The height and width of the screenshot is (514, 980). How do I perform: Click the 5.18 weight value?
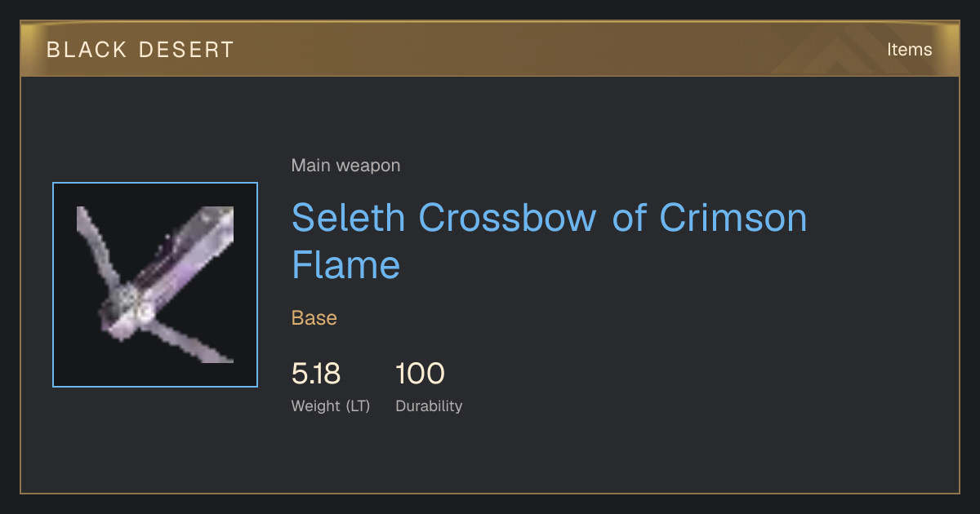coord(316,374)
